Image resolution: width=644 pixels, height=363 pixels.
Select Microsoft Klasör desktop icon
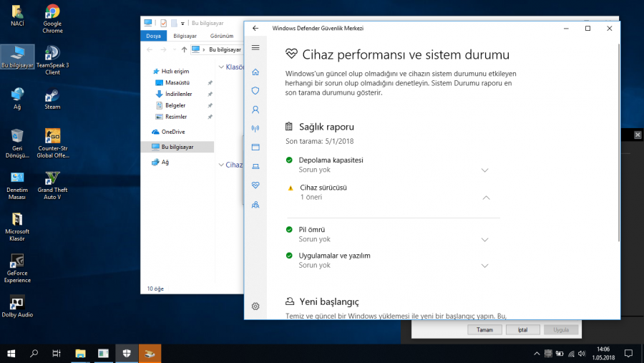pyautogui.click(x=17, y=226)
